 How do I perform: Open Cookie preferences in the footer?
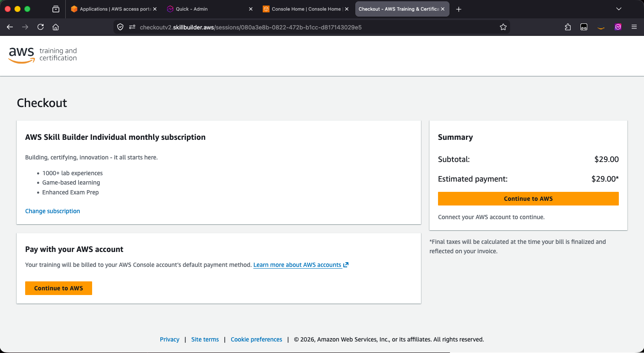point(256,339)
